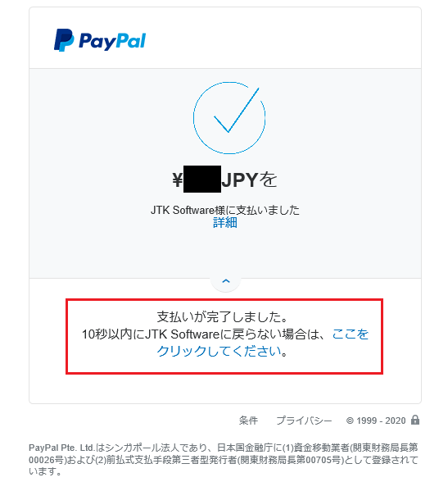Click the 支払いが完了しました completion heading
Viewport: 448px width, 491px height.
222,317
